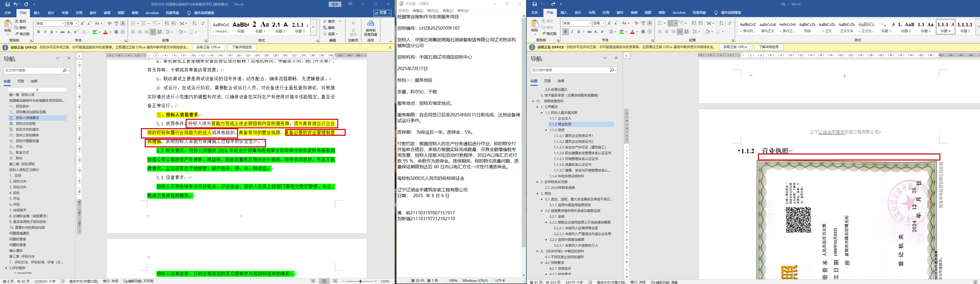This screenshot has width=980, height=284.
Task: Open Find dropdown arrow in left Word
Action: click(x=340, y=21)
